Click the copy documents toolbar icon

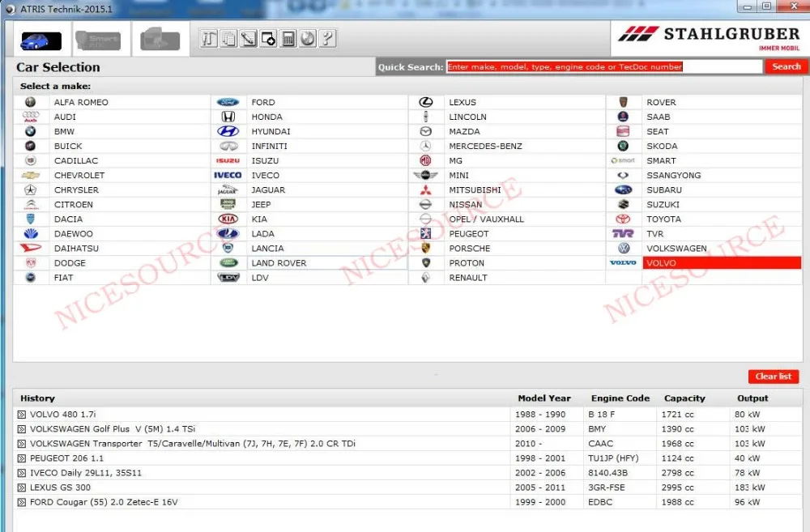228,39
